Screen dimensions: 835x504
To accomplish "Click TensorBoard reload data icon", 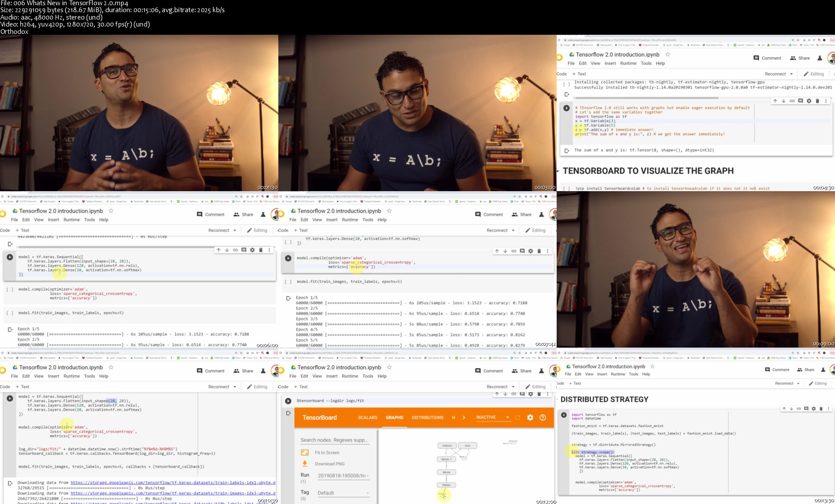I will coord(518,418).
